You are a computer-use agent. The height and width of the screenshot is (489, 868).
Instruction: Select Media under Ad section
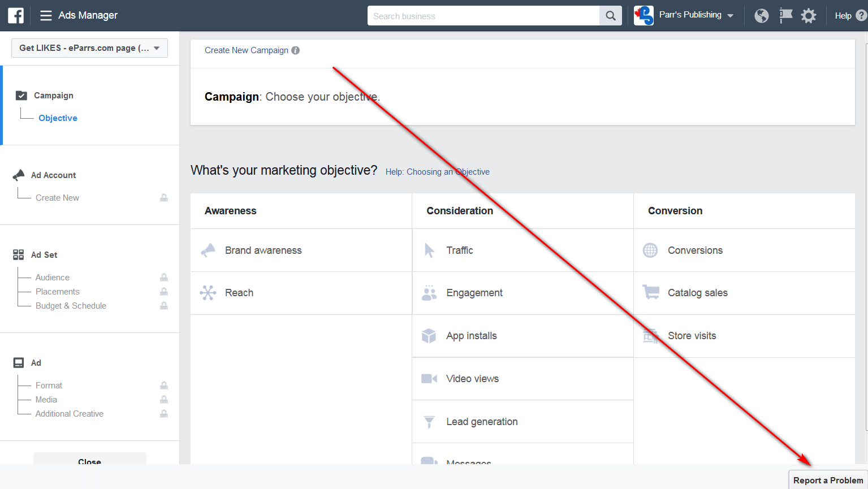[46, 400]
